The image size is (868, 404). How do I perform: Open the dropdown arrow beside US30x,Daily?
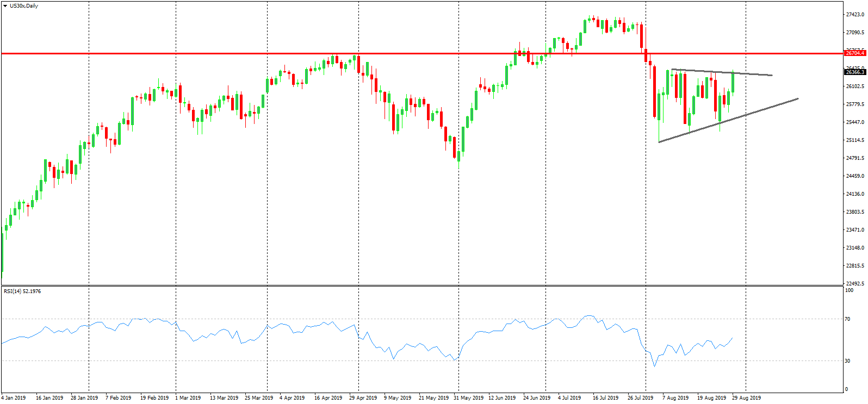click(x=5, y=6)
